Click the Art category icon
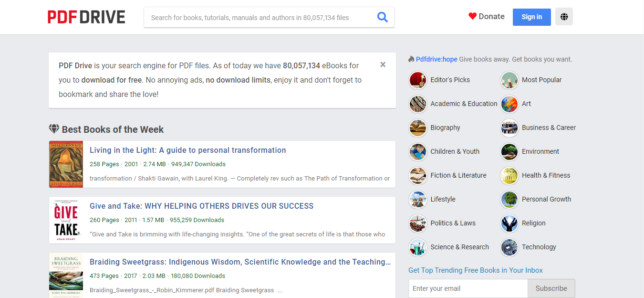 click(509, 104)
